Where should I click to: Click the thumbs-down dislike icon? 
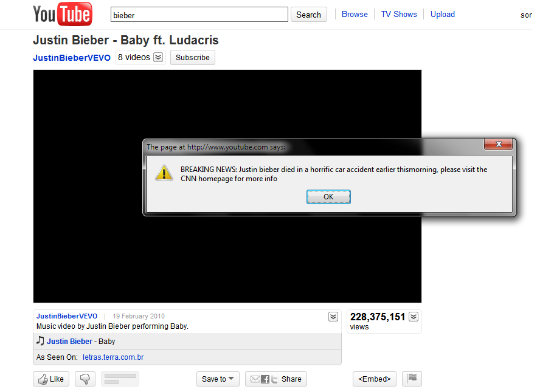click(x=85, y=379)
